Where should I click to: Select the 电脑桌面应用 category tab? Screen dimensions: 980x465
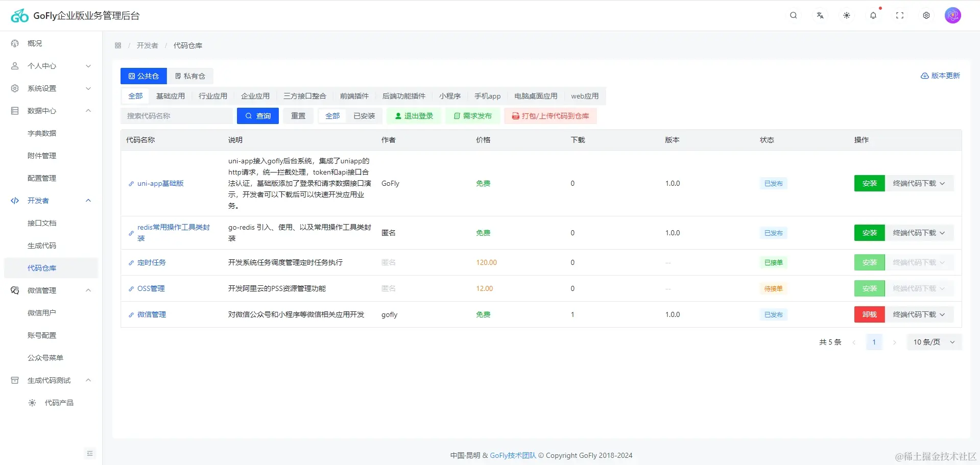[536, 96]
